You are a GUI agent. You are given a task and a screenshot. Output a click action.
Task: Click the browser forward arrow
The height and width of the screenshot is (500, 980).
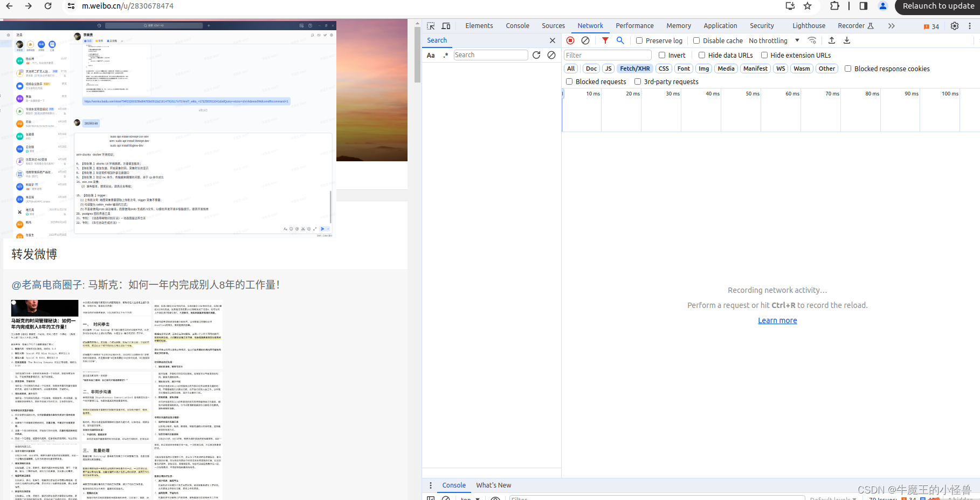point(29,6)
